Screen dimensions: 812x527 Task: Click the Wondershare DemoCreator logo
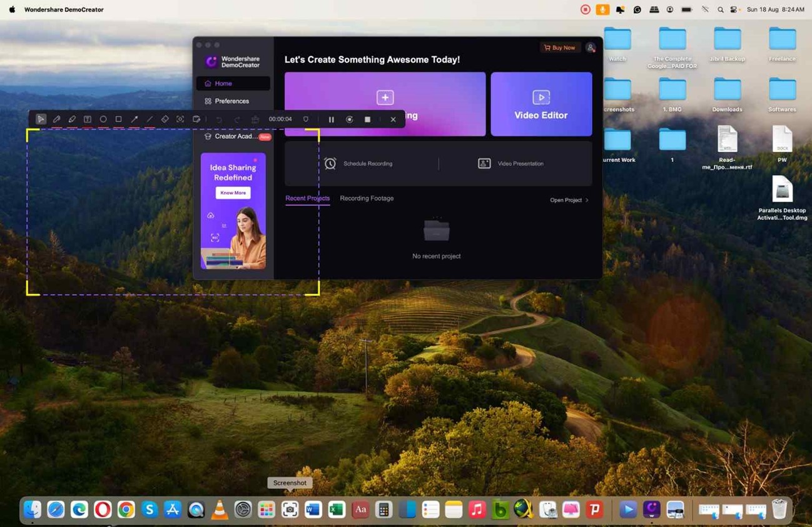point(233,62)
